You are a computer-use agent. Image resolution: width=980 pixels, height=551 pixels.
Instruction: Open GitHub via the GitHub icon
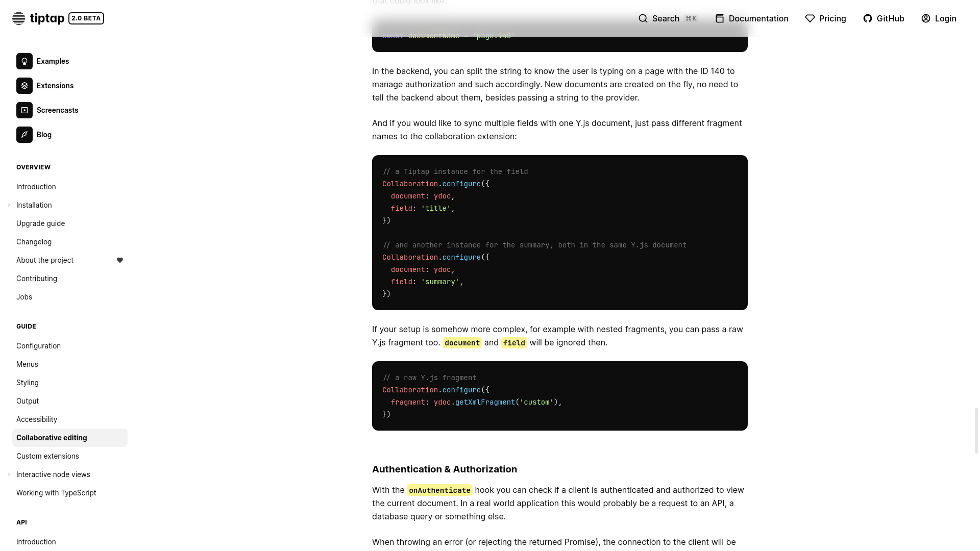click(868, 18)
